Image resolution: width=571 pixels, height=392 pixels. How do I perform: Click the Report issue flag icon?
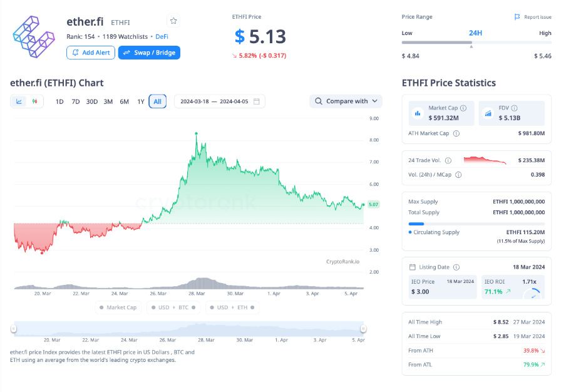point(517,17)
